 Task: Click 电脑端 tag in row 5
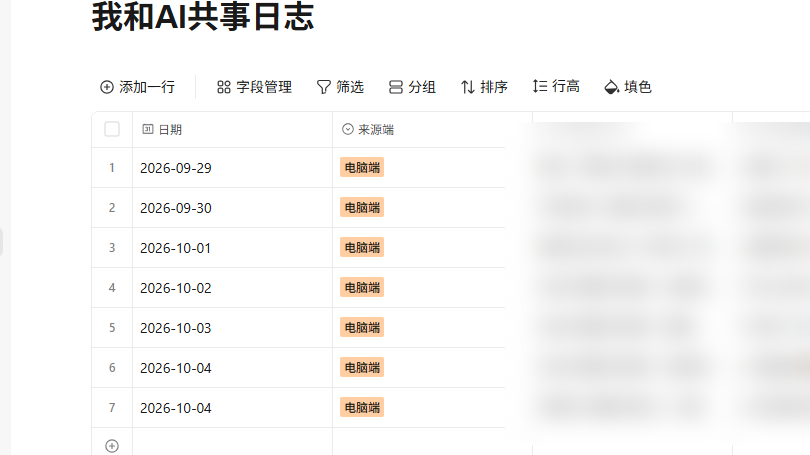click(x=362, y=327)
